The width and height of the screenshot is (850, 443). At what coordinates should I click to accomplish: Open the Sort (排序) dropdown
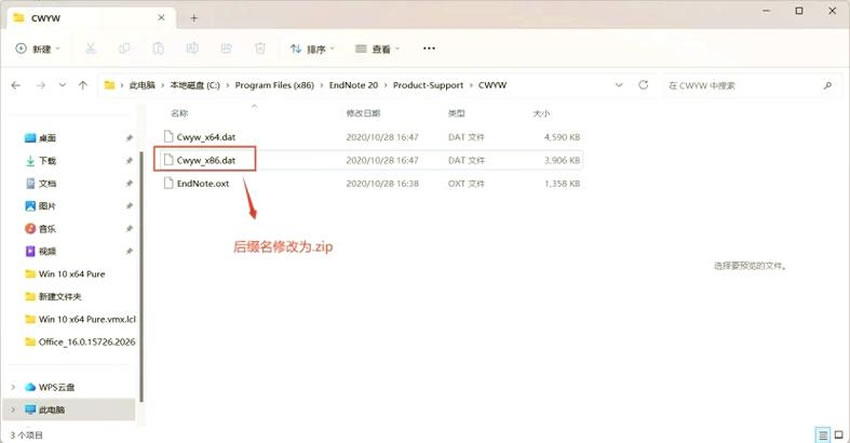click(312, 49)
